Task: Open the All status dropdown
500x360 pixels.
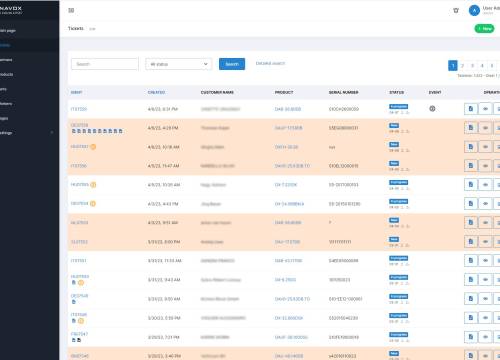Action: coord(179,64)
